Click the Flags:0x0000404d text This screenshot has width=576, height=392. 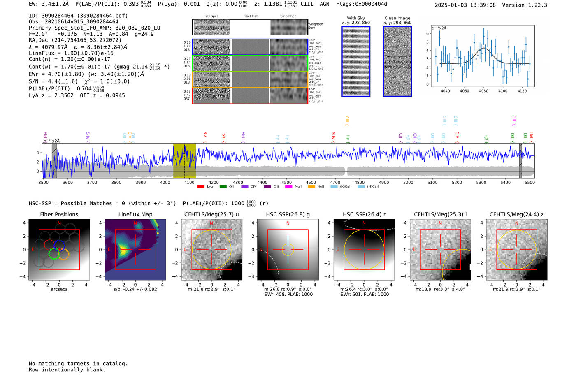[361, 4]
